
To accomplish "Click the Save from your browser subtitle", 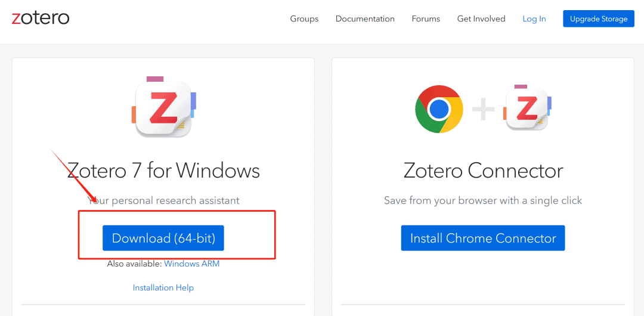I will point(483,200).
